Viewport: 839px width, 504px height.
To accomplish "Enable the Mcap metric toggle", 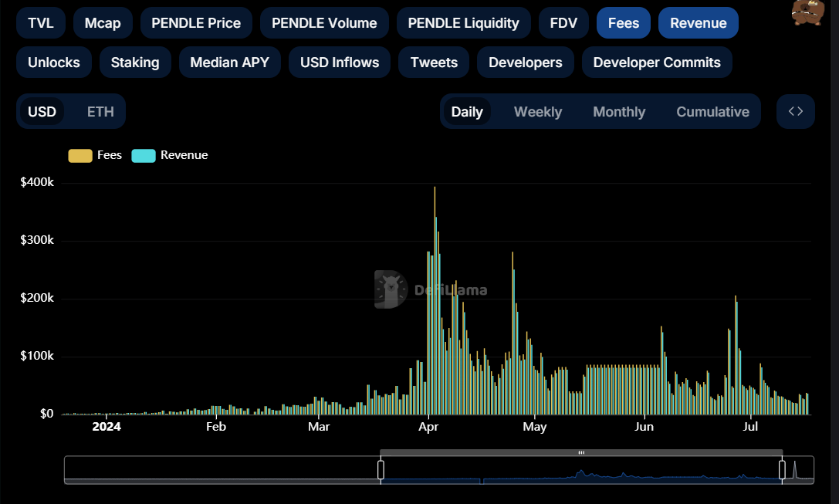I will (103, 23).
